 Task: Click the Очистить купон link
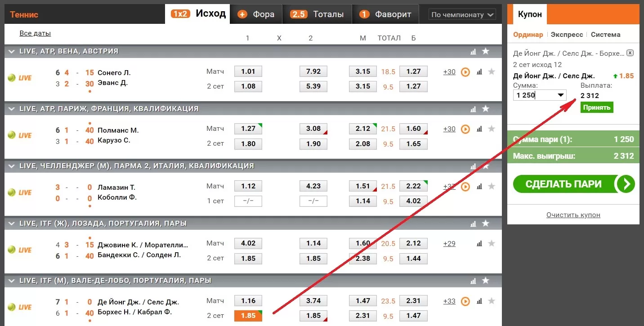coord(573,215)
